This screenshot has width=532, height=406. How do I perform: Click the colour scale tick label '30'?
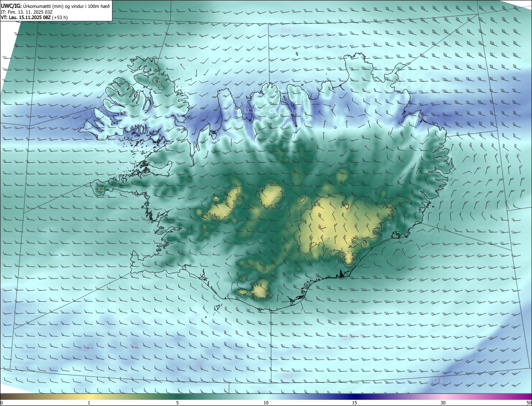[x=443, y=403]
